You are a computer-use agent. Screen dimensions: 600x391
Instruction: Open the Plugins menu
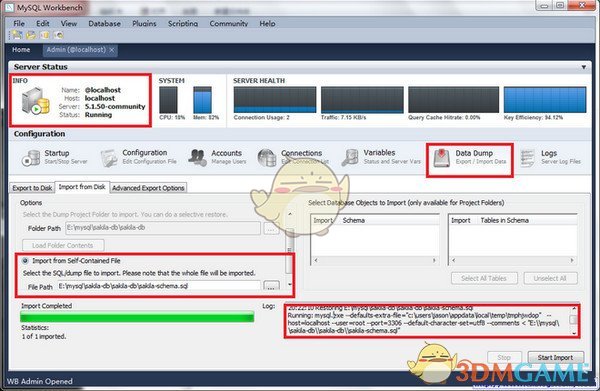pyautogui.click(x=144, y=23)
